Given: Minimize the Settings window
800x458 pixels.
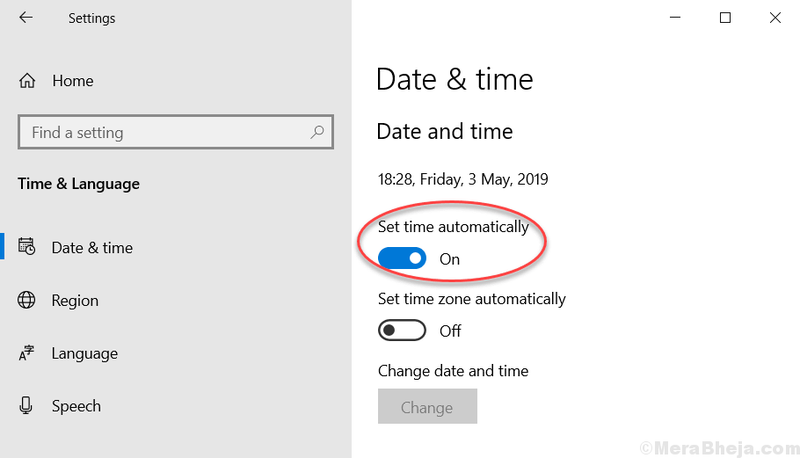Looking at the screenshot, I should (x=675, y=18).
